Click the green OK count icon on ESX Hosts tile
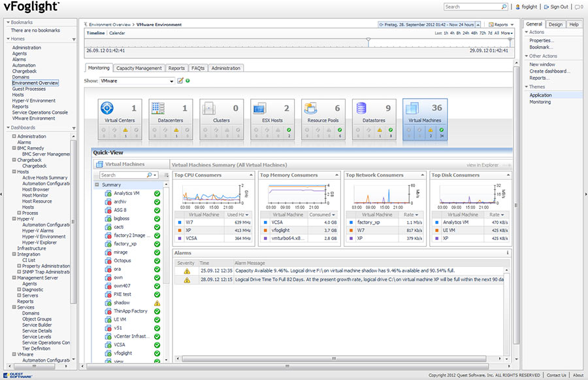Screen dimensions: 588x380 pyautogui.click(x=289, y=130)
